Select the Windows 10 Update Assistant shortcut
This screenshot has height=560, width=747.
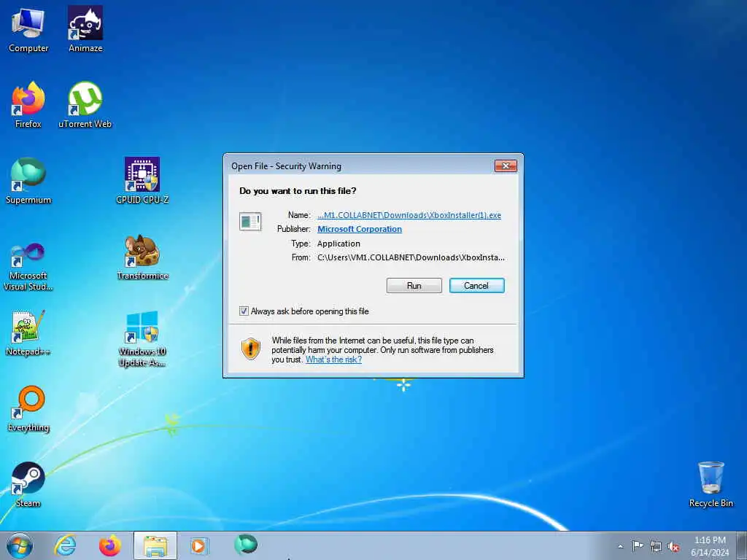[142, 339]
